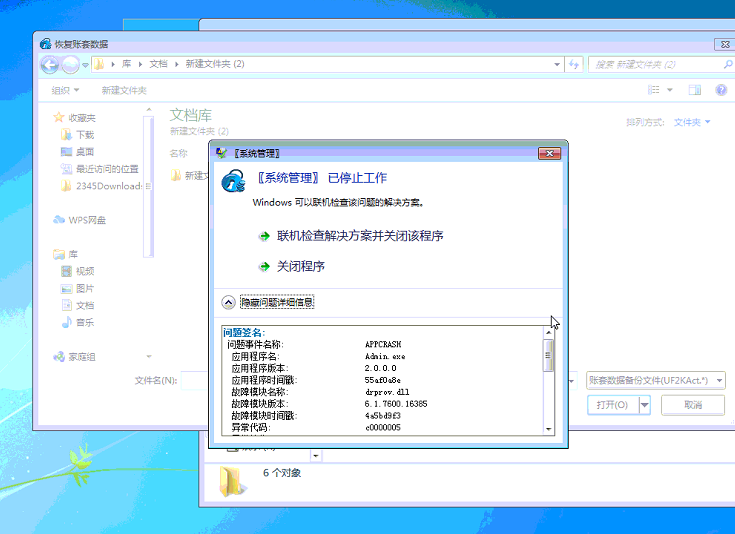This screenshot has height=534, width=735.
Task: Click the help question mark icon
Action: coord(721,90)
